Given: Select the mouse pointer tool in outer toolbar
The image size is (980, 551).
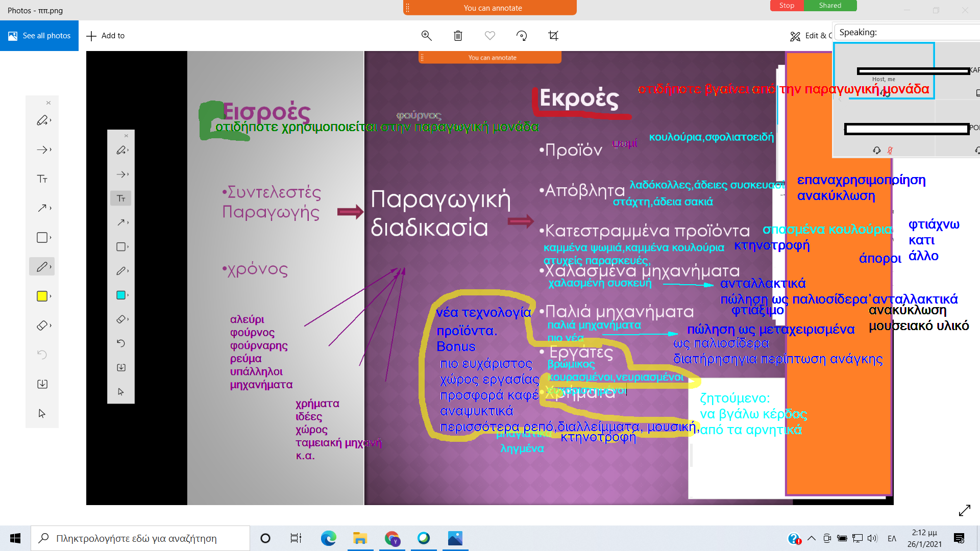Looking at the screenshot, I should [x=42, y=413].
